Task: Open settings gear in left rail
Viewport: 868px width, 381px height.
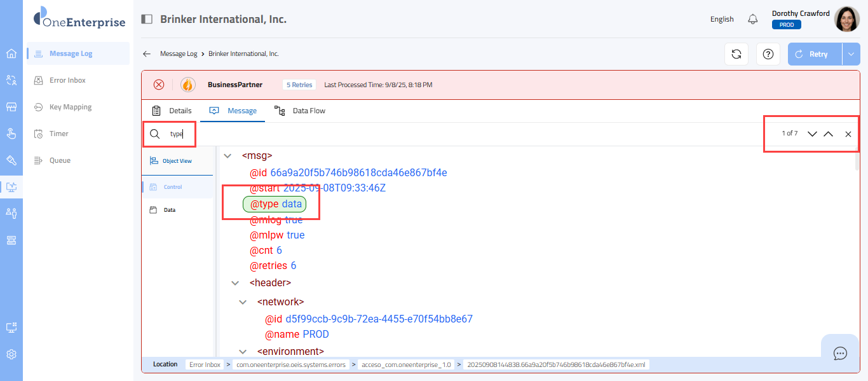Action: 11,354
